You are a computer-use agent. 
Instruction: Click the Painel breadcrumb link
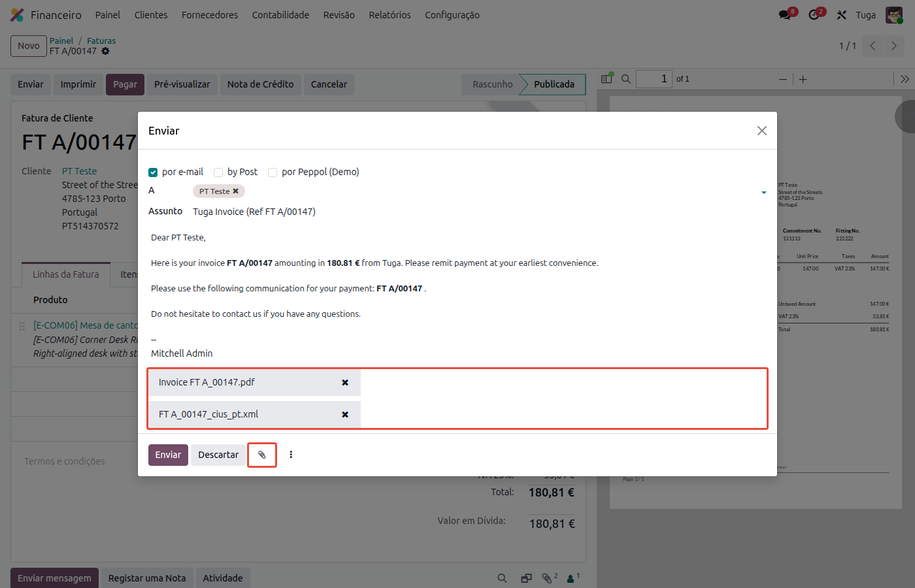click(x=61, y=41)
